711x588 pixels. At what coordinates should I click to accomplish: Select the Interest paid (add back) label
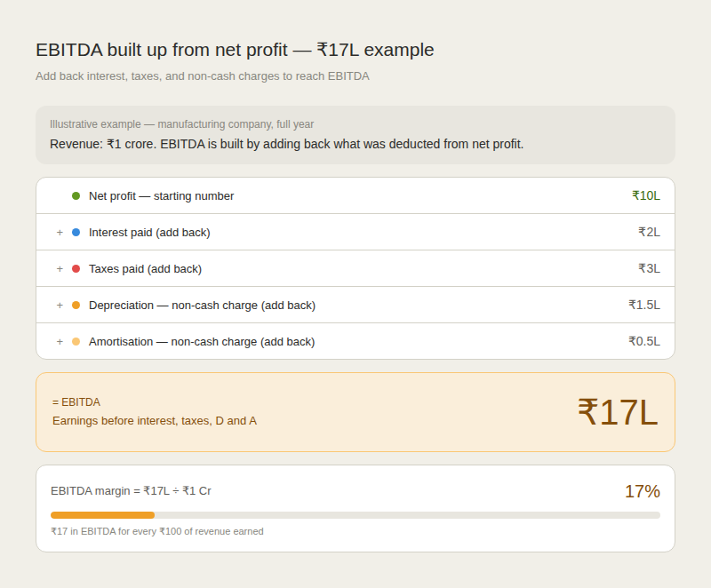point(149,233)
